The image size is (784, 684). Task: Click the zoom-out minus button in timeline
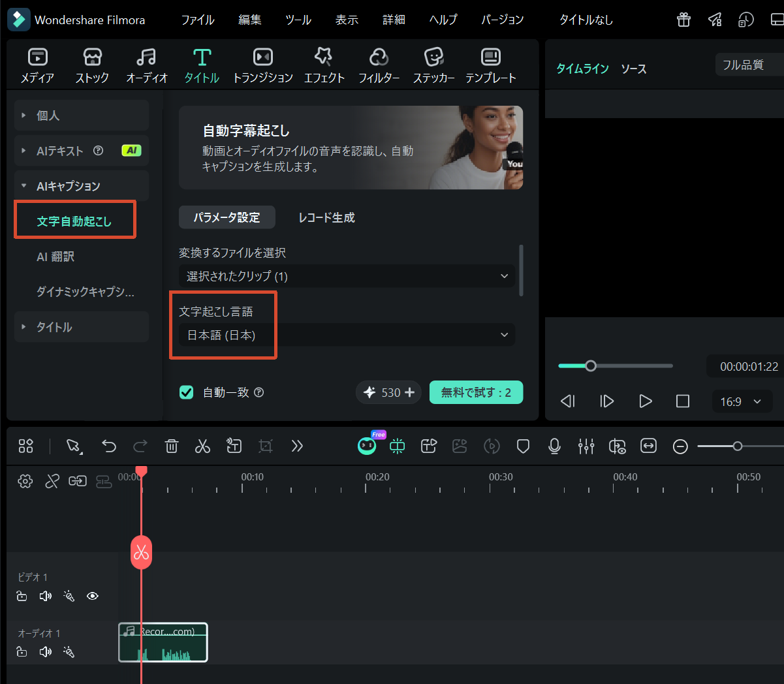680,446
